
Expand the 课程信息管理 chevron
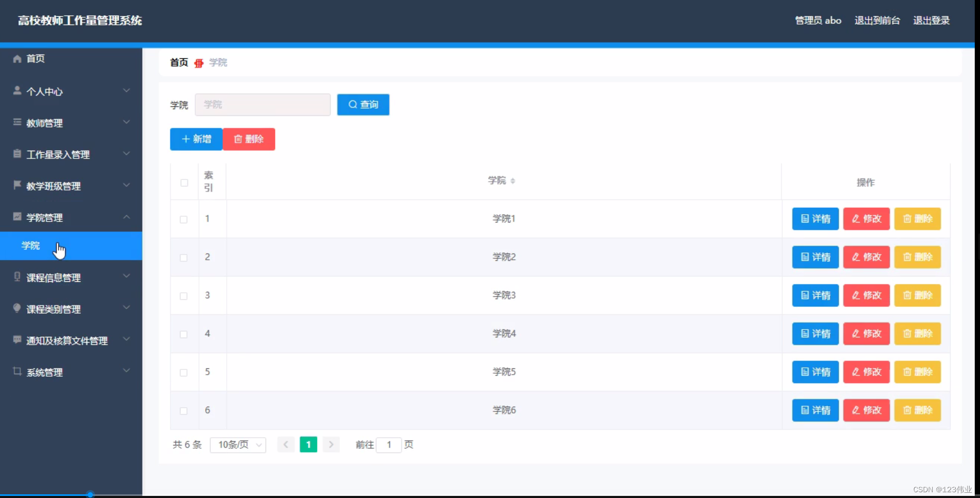127,276
